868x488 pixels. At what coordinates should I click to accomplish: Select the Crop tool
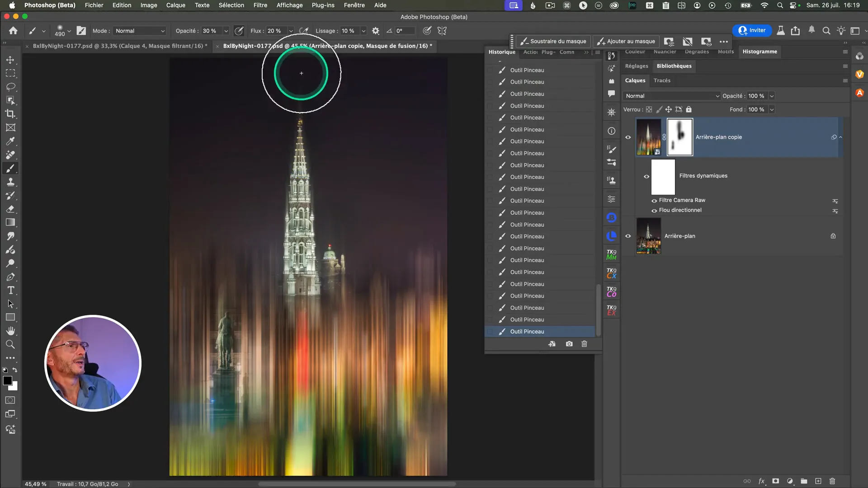click(10, 114)
